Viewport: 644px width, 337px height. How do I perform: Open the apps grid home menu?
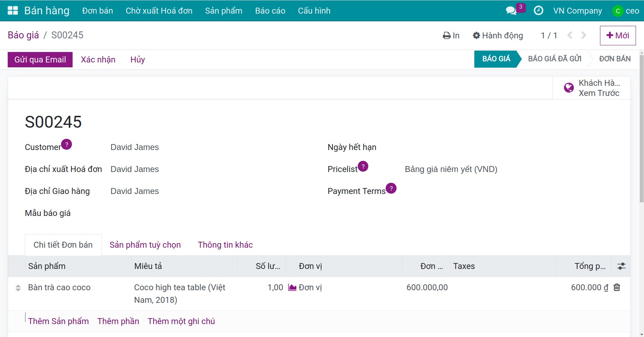(13, 10)
